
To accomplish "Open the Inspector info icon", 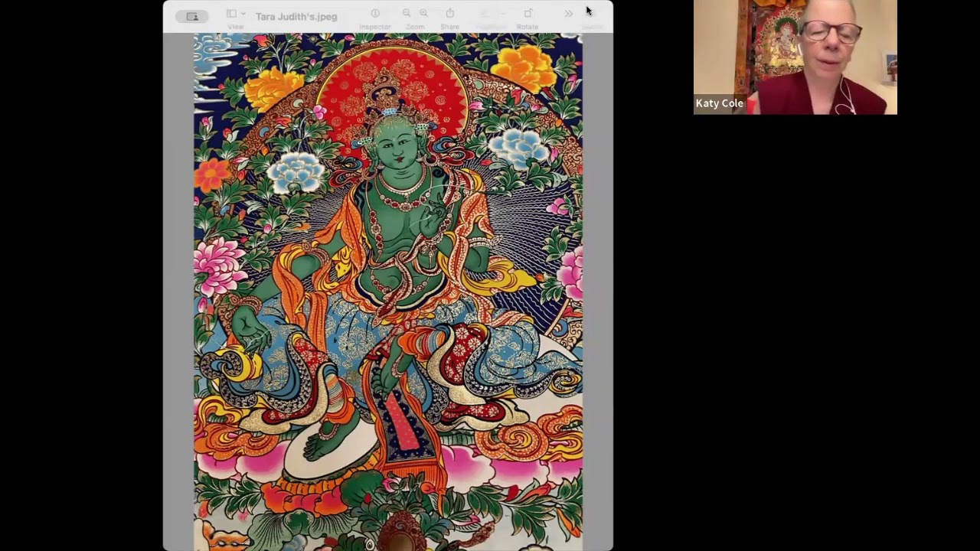I will [375, 13].
